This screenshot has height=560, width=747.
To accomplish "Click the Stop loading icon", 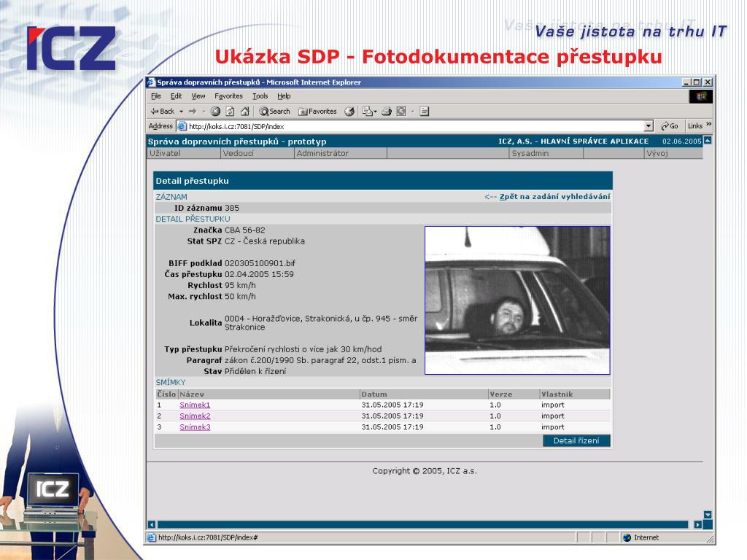I will click(215, 112).
